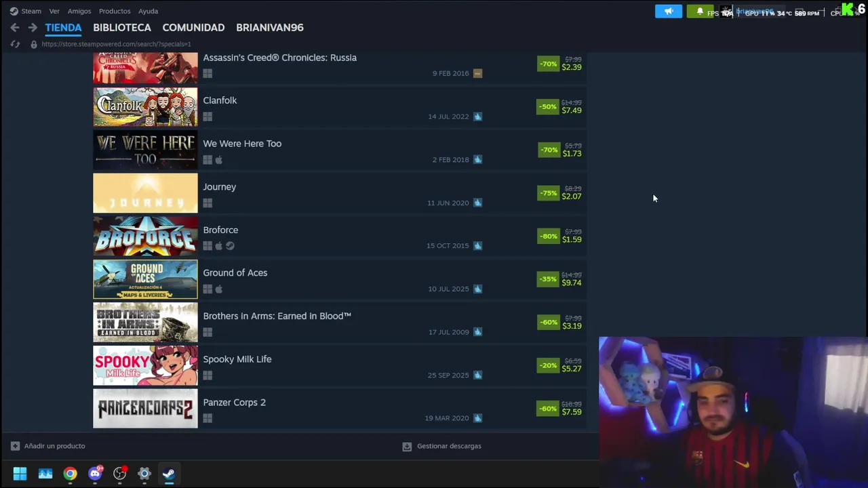Switch to the BIBLIOTECA tab
The image size is (868, 488).
(122, 28)
